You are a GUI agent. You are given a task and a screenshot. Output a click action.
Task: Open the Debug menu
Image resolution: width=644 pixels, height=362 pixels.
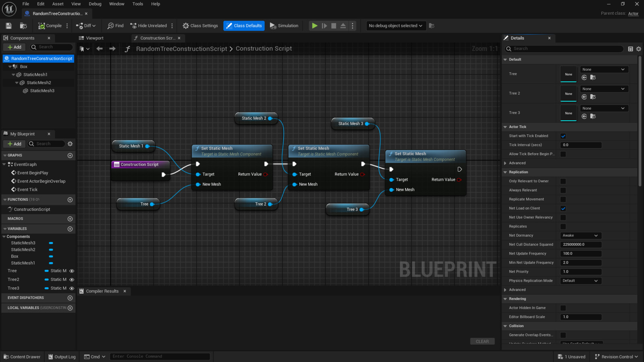[95, 4]
